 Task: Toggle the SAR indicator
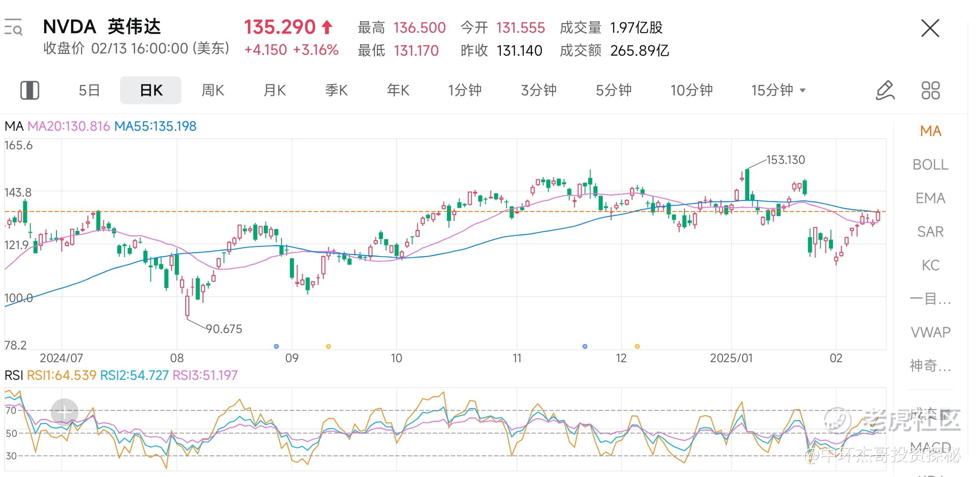pos(930,232)
